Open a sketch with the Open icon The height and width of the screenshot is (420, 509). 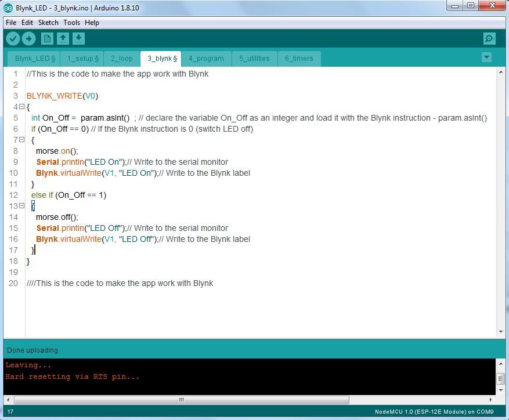63,39
